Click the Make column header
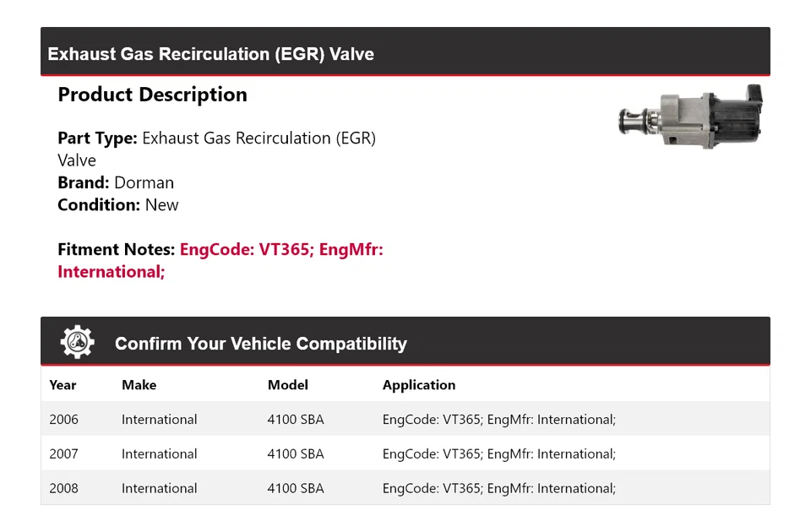Image resolution: width=811 pixels, height=532 pixels. [139, 385]
